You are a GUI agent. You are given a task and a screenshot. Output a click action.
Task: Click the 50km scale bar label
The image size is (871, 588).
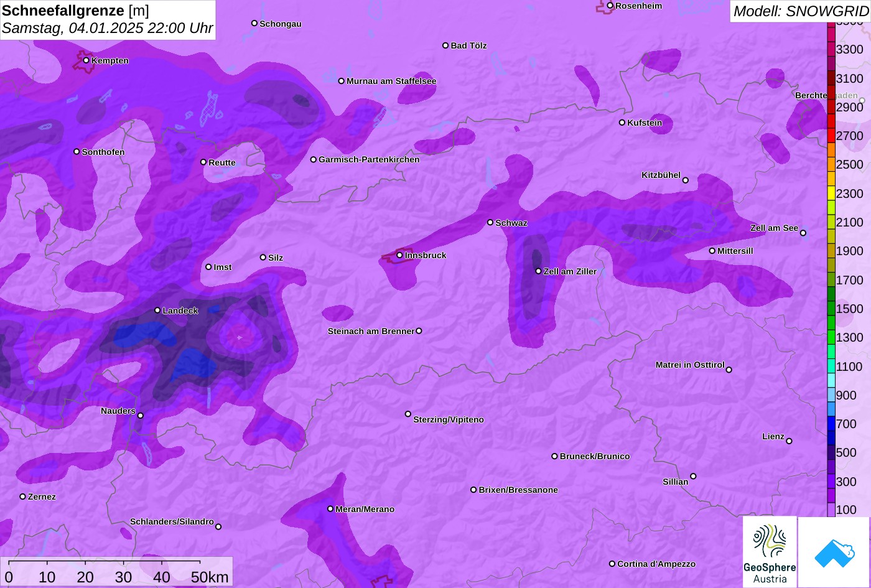210,577
